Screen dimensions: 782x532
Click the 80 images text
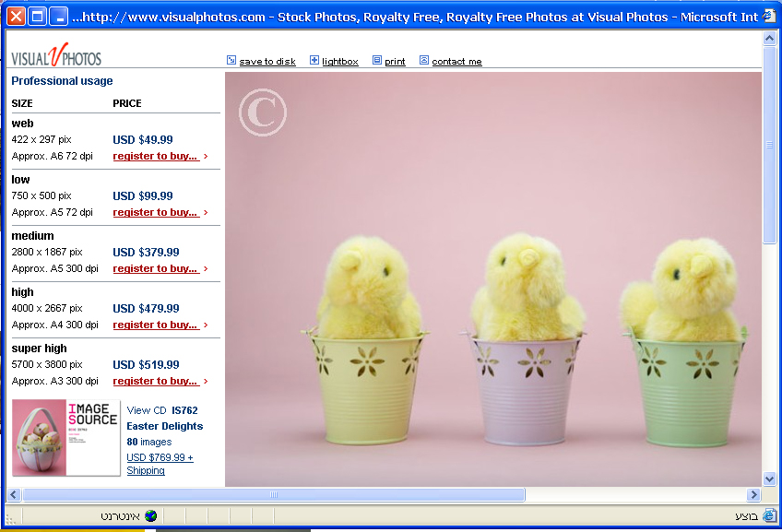tap(149, 443)
